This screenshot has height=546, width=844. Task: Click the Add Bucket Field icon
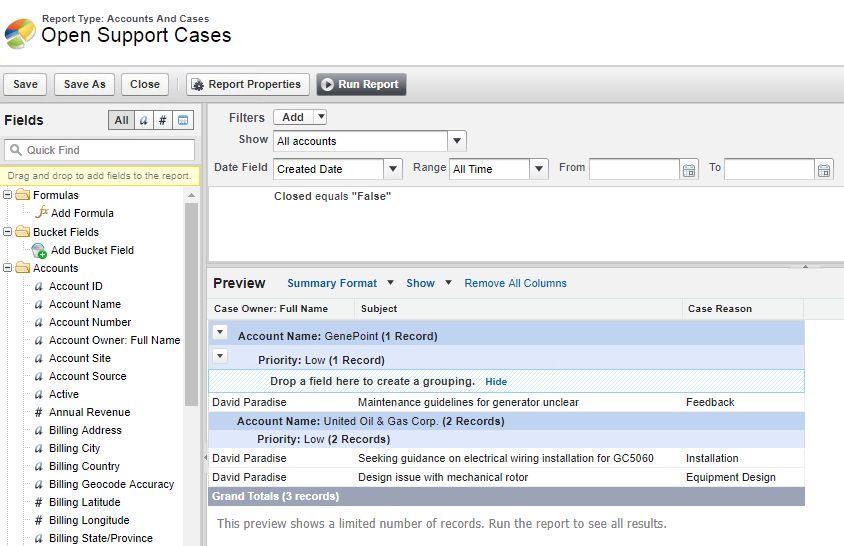pyautogui.click(x=39, y=251)
